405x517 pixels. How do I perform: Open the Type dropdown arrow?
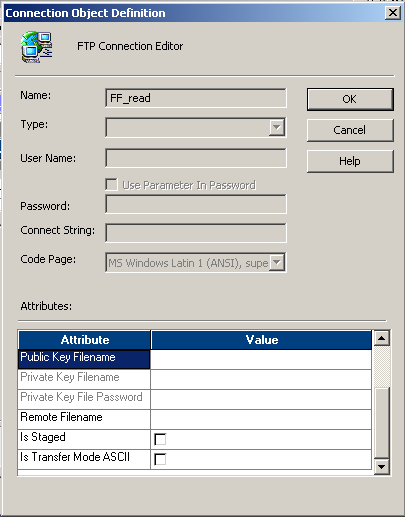277,127
